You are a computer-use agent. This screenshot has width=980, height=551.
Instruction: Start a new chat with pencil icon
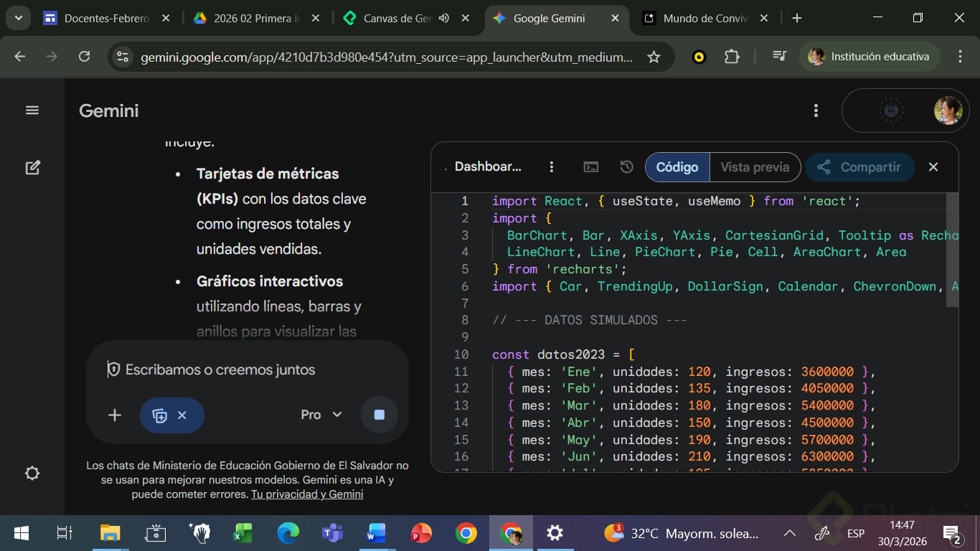(32, 168)
